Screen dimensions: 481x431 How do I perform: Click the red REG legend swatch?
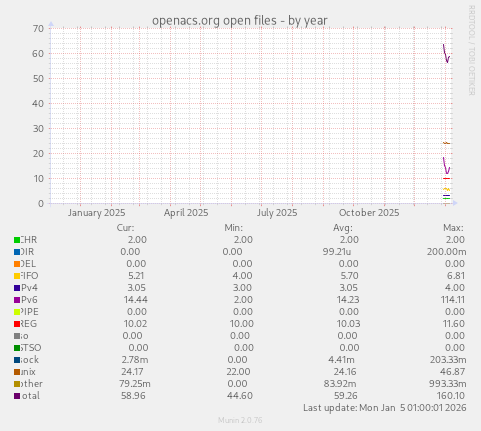17,324
